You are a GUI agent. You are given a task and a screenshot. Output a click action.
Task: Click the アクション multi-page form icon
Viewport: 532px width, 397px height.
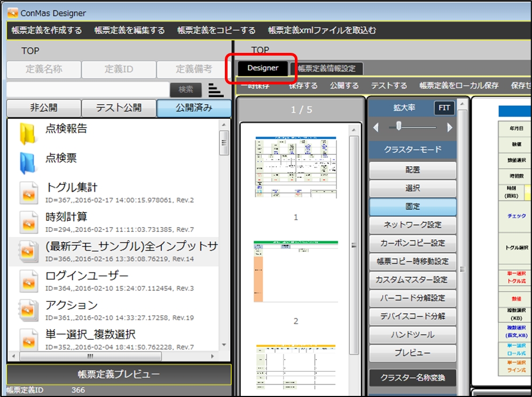28,310
